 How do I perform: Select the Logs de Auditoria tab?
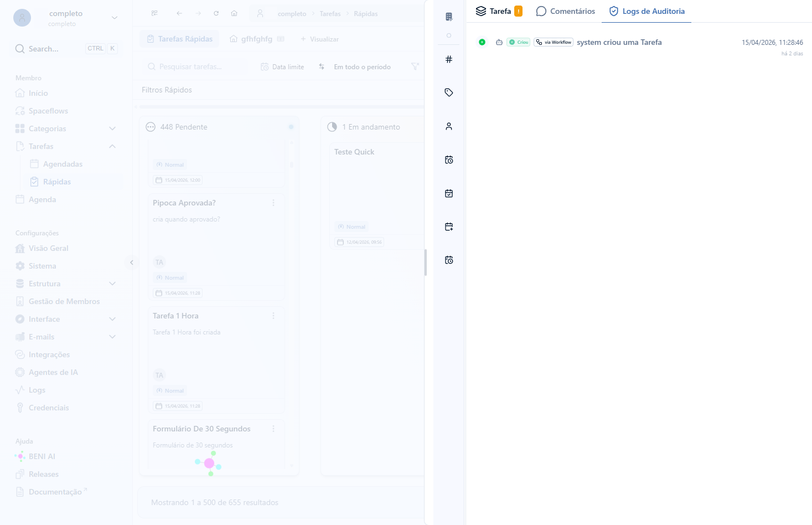coord(647,11)
